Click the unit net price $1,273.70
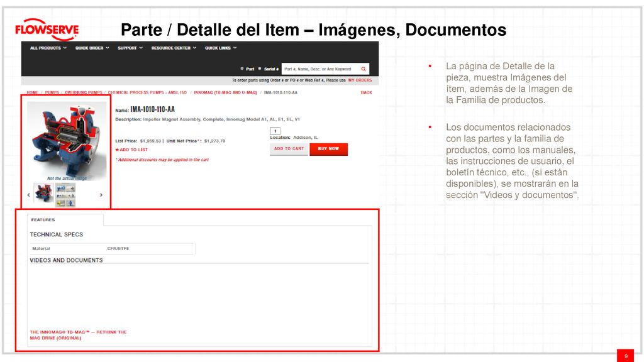 click(x=214, y=141)
